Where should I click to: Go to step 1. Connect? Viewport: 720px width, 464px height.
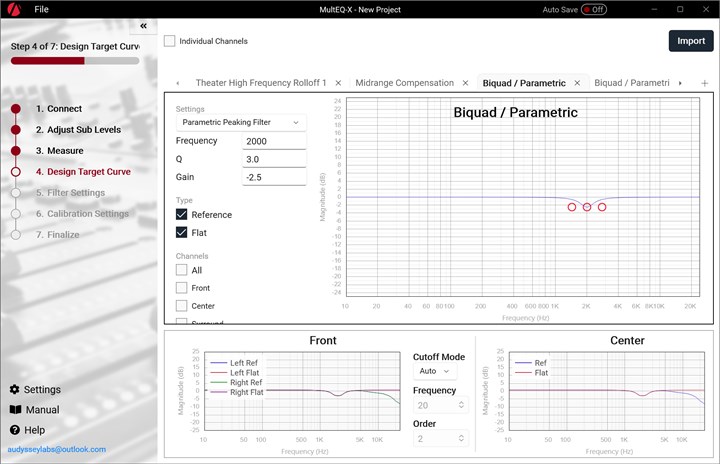[x=59, y=109]
